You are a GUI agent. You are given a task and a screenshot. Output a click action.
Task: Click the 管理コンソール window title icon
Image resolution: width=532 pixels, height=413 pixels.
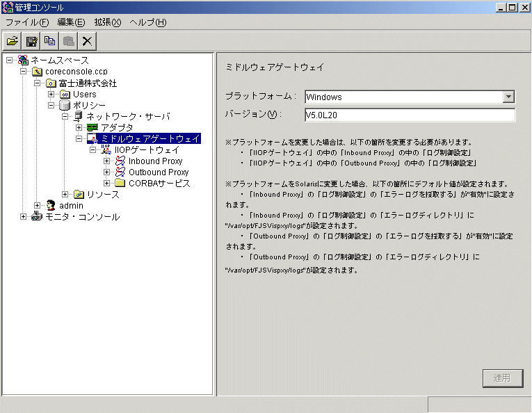(8, 7)
